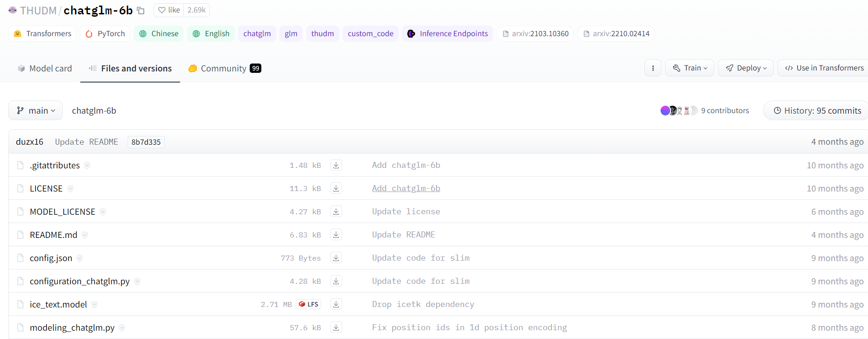This screenshot has width=868, height=339.
Task: View the 9 contributors list
Action: pos(725,110)
